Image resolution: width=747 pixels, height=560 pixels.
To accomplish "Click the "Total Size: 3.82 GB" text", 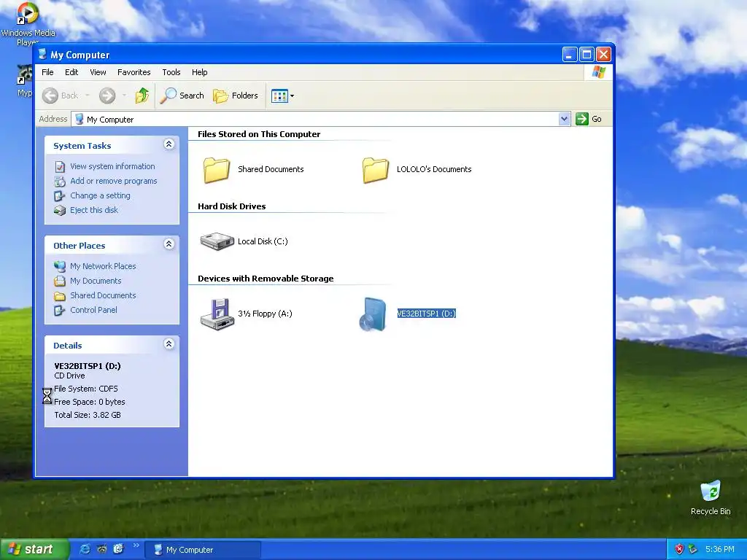I will click(x=88, y=415).
